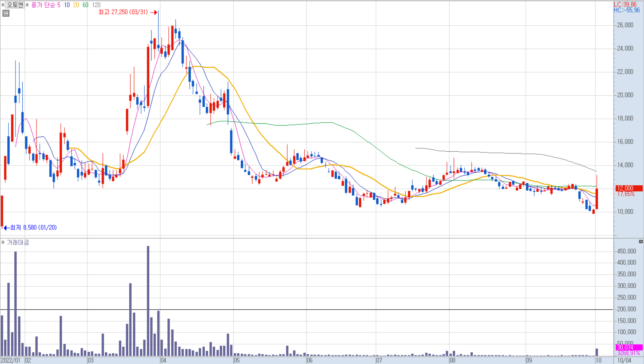Select the blue 10-day moving average label
This screenshot has height=364, width=644.
[67, 5]
